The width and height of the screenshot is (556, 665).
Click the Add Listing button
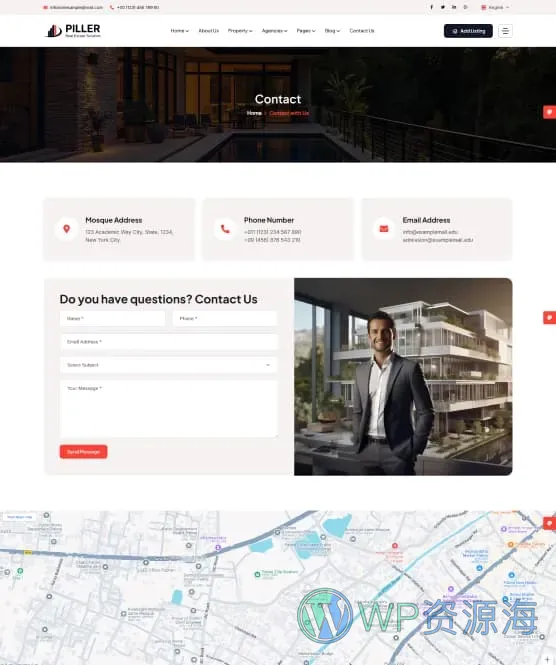tap(468, 31)
